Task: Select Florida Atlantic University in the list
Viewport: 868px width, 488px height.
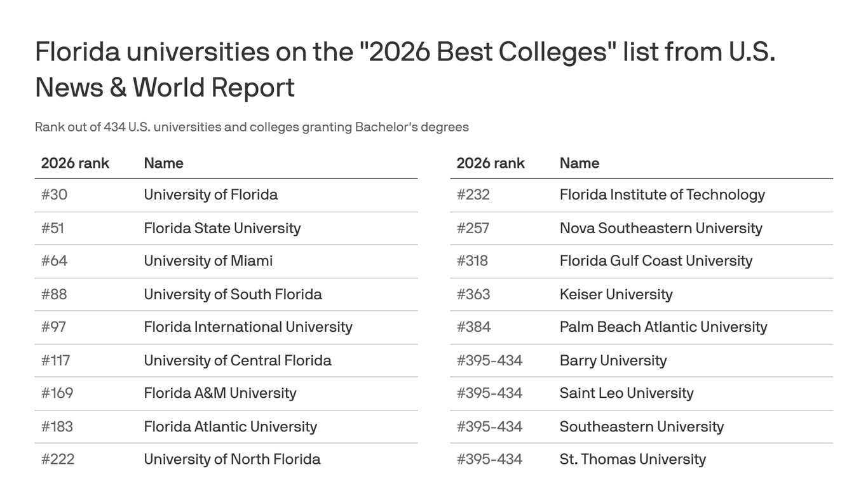Action: (x=230, y=426)
